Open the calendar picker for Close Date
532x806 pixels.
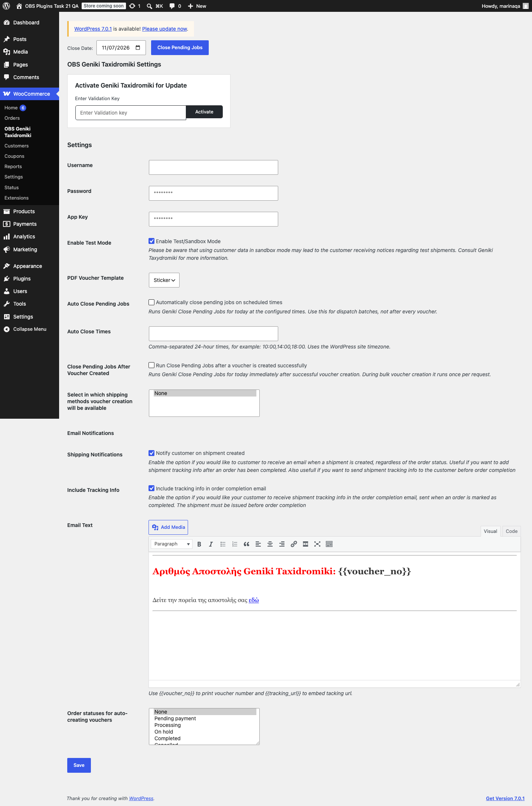pyautogui.click(x=138, y=48)
